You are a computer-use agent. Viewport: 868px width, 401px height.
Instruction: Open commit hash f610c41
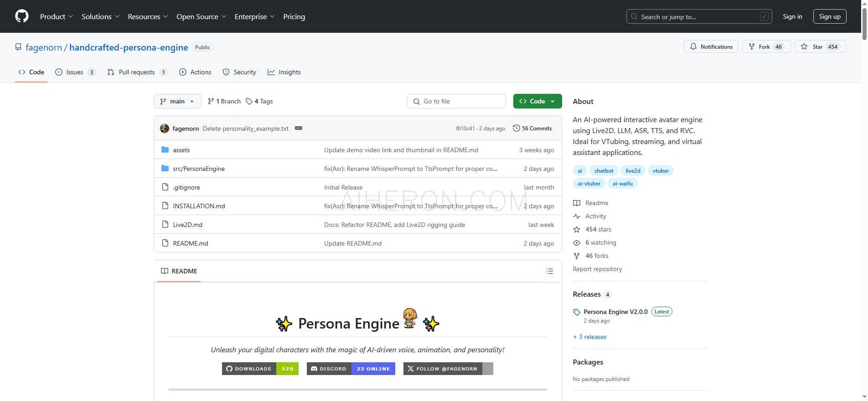[x=465, y=129]
